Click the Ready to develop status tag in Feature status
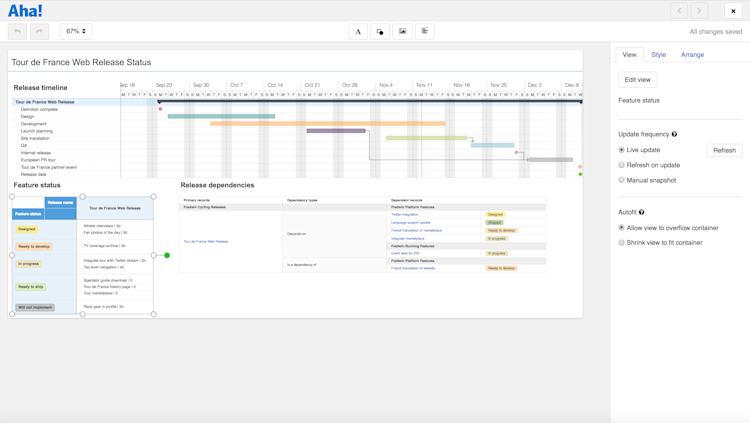The width and height of the screenshot is (750, 423). 33,246
